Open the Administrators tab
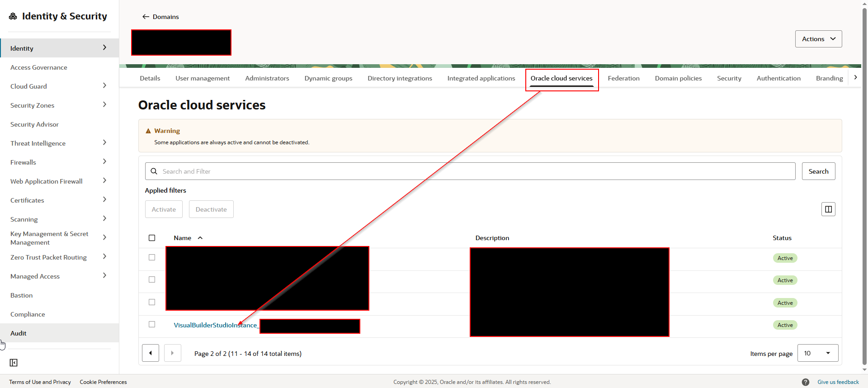The image size is (868, 388). [x=267, y=78]
